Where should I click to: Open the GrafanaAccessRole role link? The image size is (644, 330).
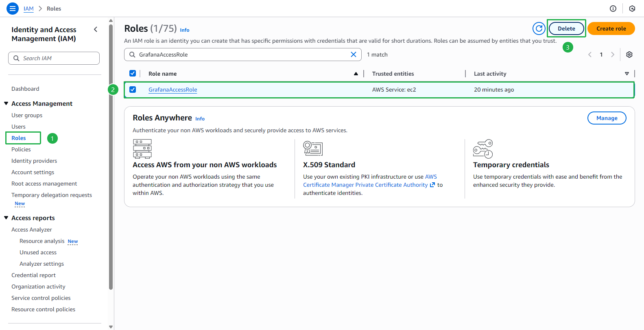point(172,90)
